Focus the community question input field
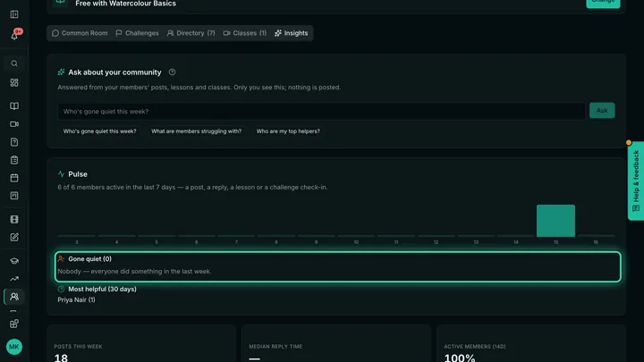The height and width of the screenshot is (362, 644). click(322, 111)
